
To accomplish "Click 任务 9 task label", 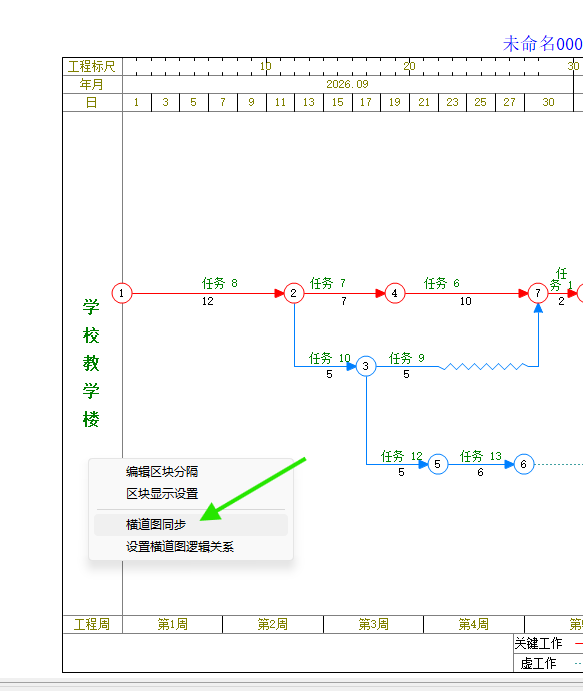I will 406,358.
